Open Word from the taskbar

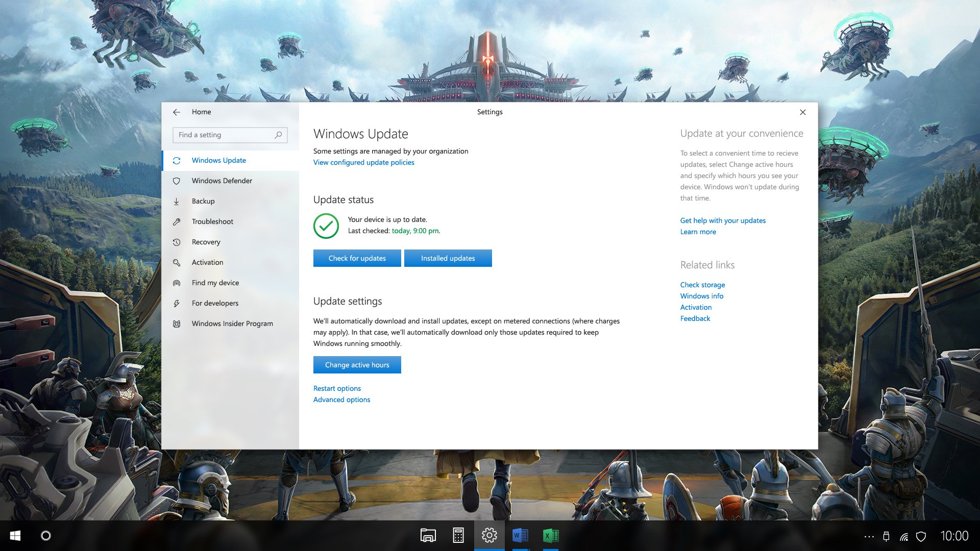(520, 536)
